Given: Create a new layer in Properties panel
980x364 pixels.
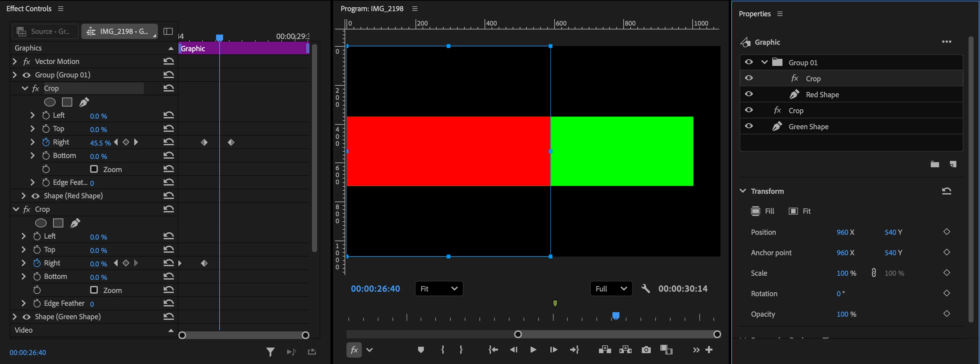Looking at the screenshot, I should pos(953,164).
